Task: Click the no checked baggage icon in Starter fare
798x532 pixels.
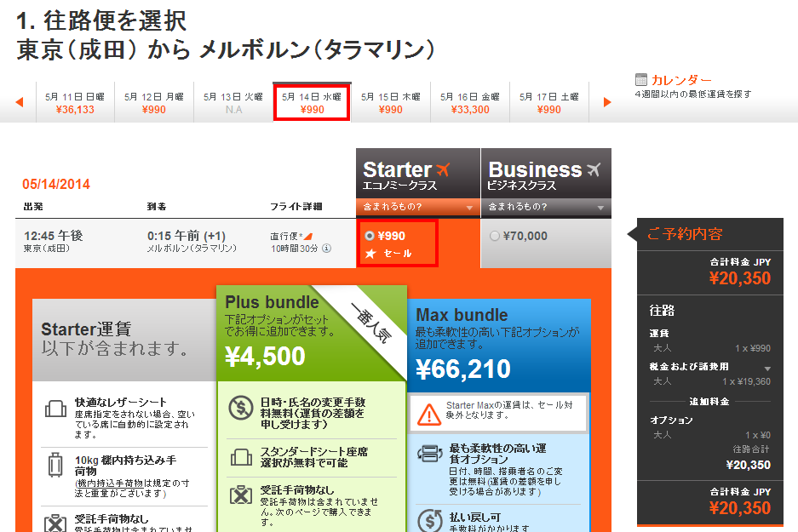Action: click(55, 523)
